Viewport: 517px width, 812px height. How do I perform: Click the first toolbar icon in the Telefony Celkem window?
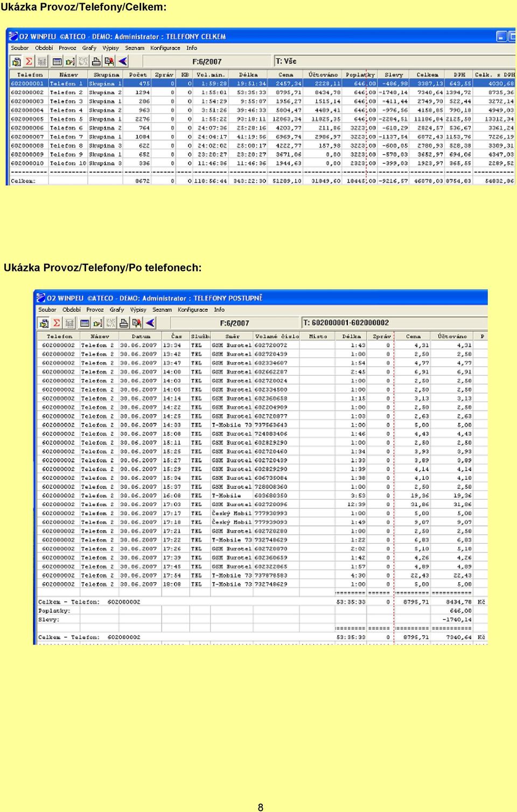click(x=16, y=61)
